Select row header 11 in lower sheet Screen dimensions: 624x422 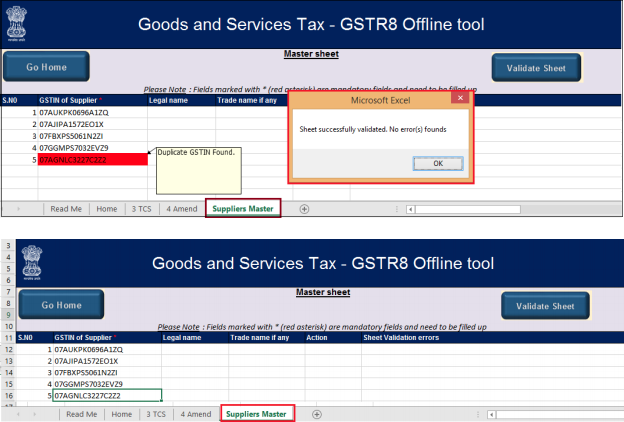tap(8, 338)
